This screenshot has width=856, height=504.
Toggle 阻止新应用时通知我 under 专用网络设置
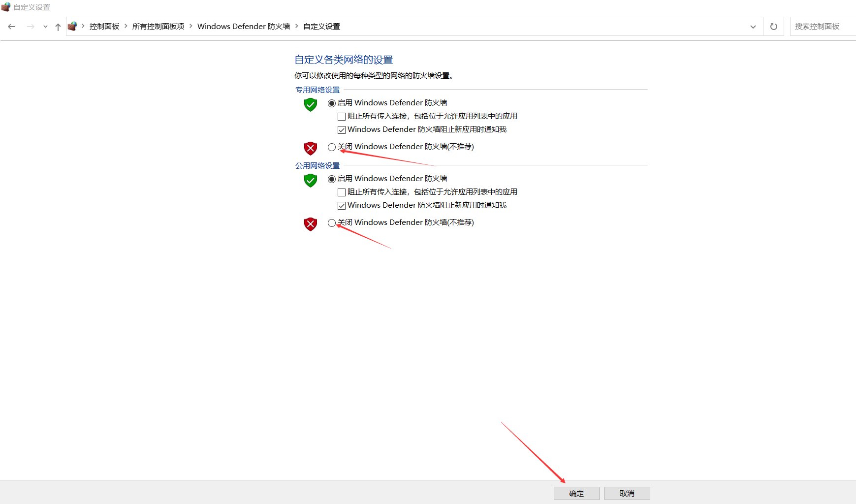(x=342, y=130)
